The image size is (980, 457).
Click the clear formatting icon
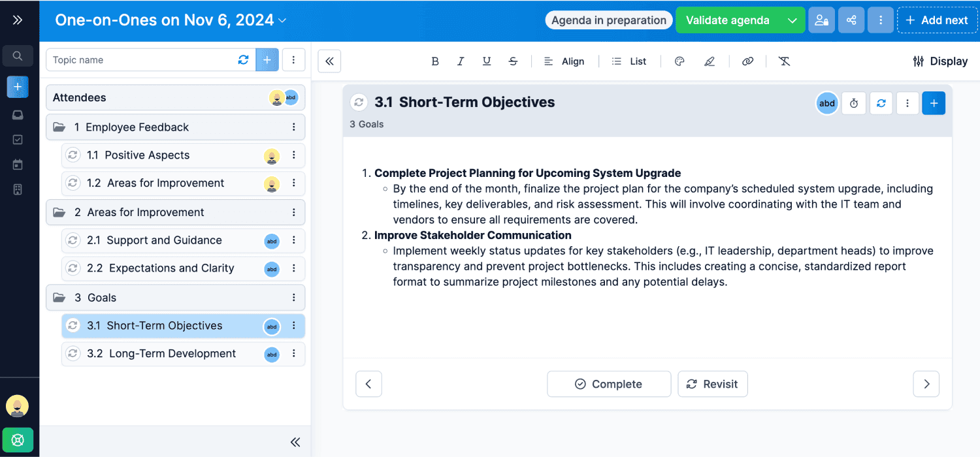[784, 61]
